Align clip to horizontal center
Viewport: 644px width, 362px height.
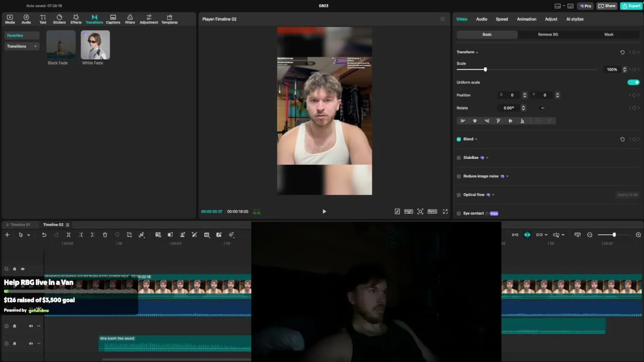(474, 121)
